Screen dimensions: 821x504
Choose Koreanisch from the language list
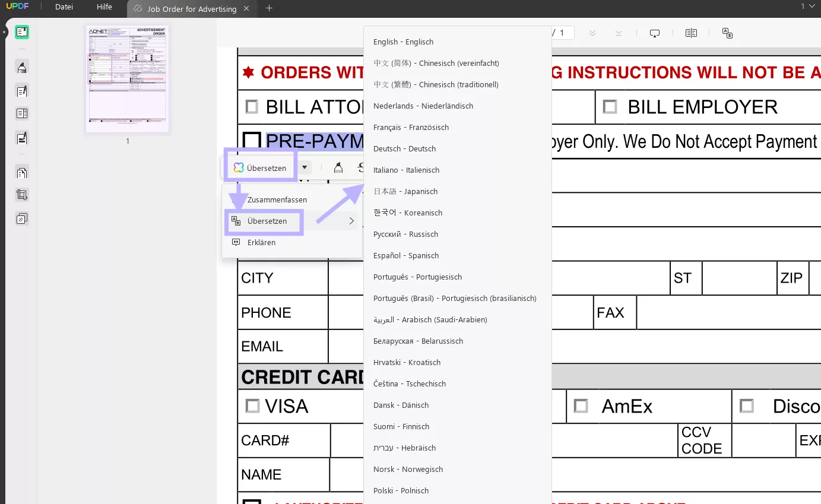point(408,213)
